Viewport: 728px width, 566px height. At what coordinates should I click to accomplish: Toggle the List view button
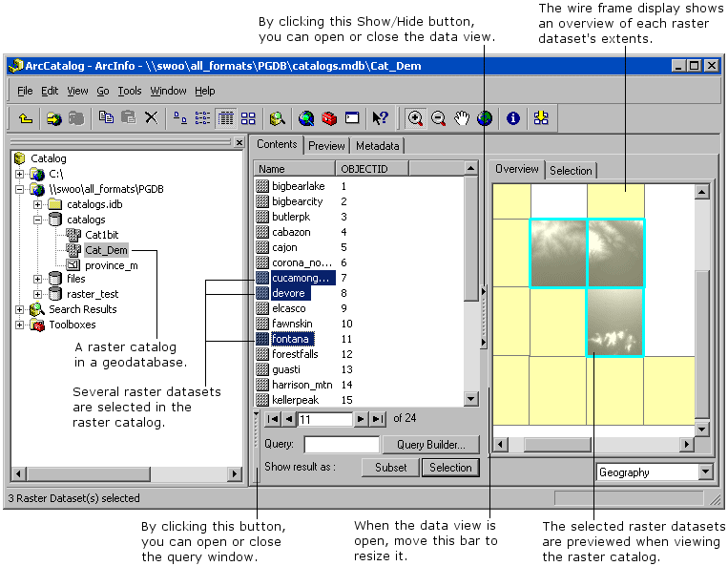click(x=202, y=118)
